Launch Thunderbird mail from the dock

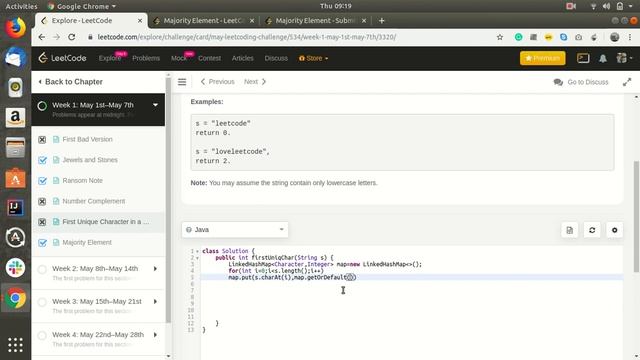16,57
